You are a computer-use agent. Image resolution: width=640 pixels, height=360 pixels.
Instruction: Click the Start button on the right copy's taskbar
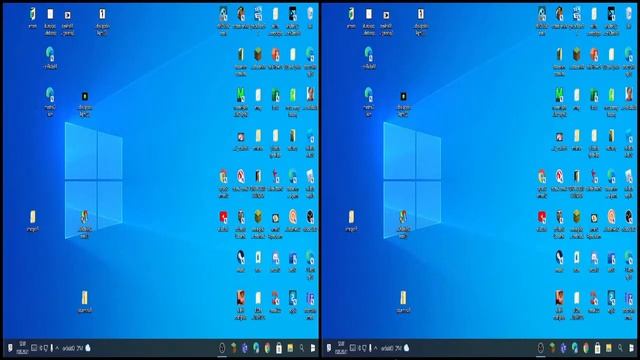click(x=631, y=348)
